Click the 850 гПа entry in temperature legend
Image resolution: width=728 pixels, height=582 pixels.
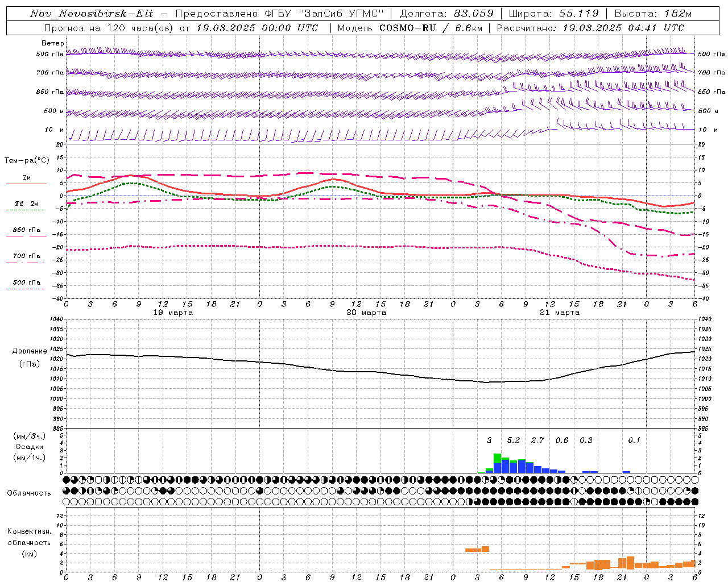pyautogui.click(x=27, y=230)
